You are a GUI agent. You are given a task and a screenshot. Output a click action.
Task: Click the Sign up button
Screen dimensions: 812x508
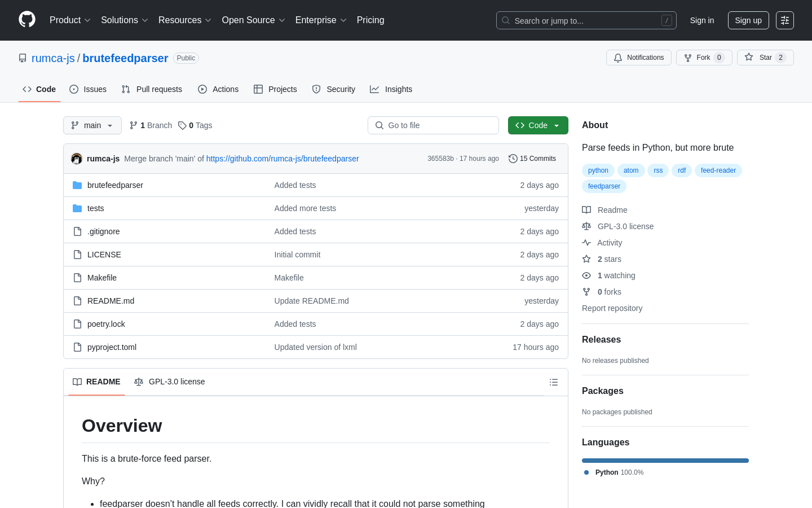point(748,20)
